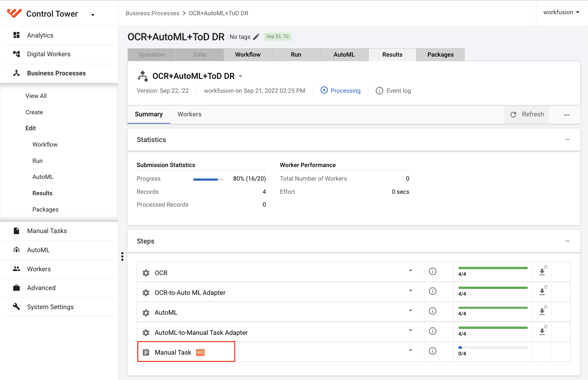Click the gear icon on AutoML step
Viewport: 588px width, 380px height.
click(x=146, y=313)
